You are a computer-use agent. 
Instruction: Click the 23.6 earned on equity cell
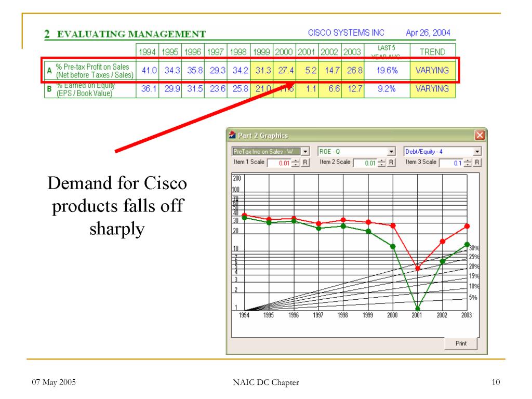[216, 89]
